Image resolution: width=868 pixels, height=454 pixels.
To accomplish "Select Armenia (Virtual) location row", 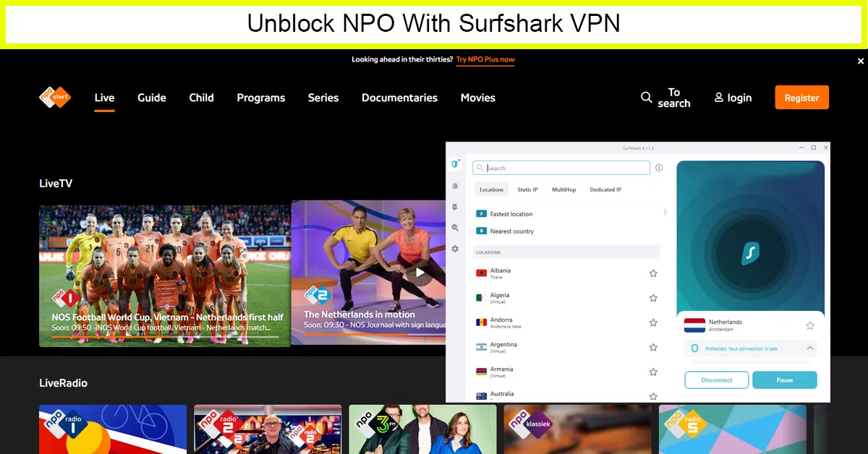I will point(566,372).
